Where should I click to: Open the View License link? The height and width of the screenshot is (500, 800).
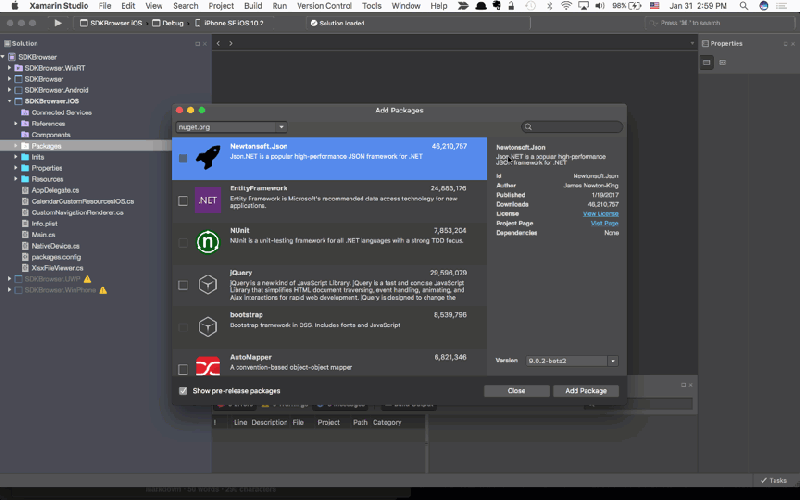pos(601,214)
